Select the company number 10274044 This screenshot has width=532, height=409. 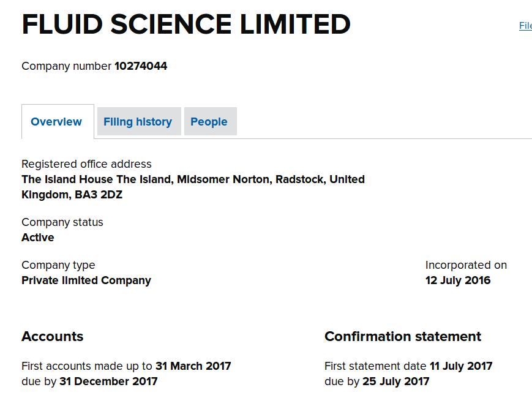pos(141,66)
